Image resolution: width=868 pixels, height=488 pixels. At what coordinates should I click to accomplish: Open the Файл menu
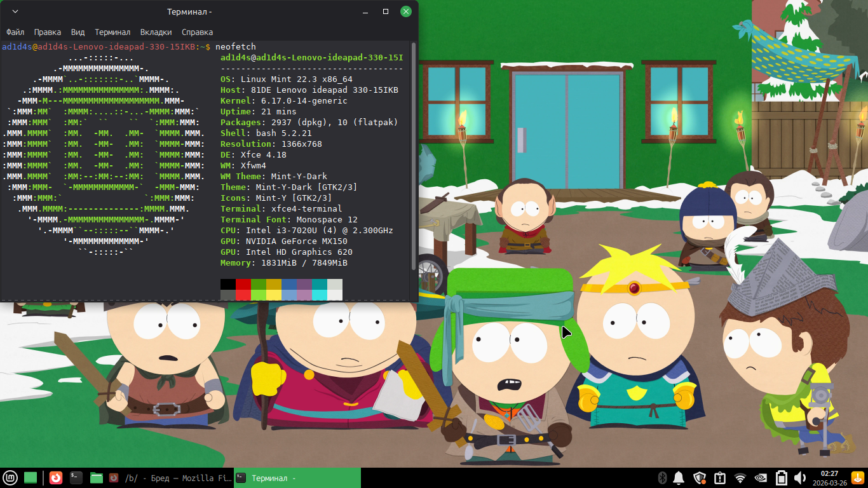pyautogui.click(x=15, y=32)
